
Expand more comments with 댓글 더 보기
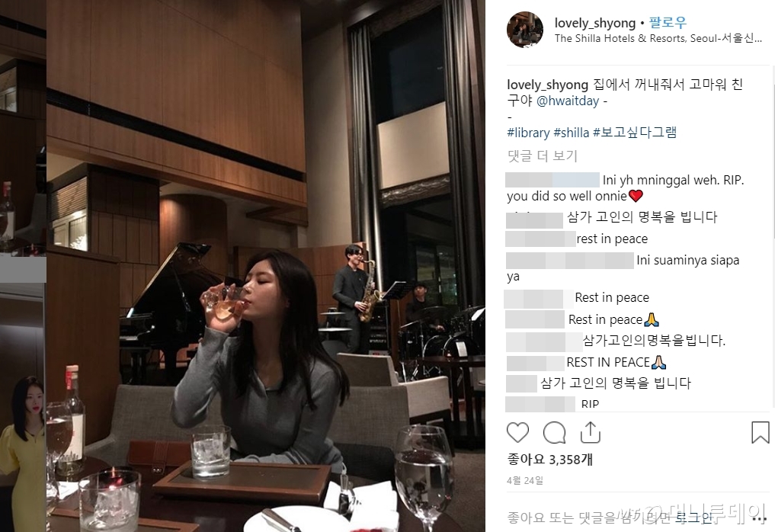point(543,155)
